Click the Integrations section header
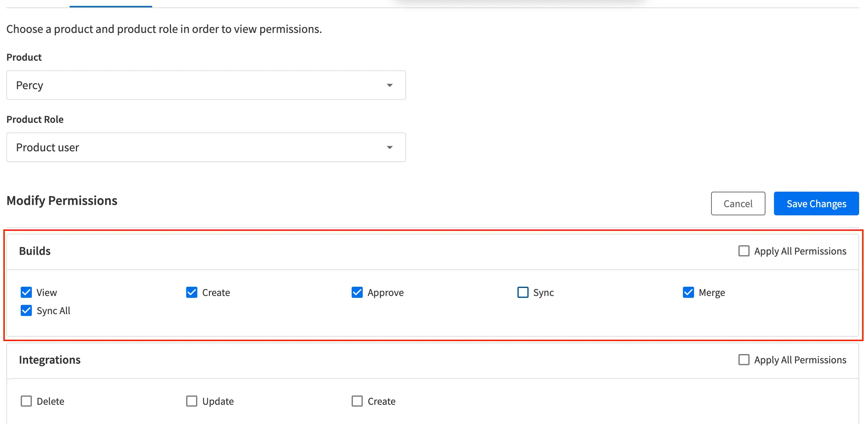The width and height of the screenshot is (868, 424). 50,360
